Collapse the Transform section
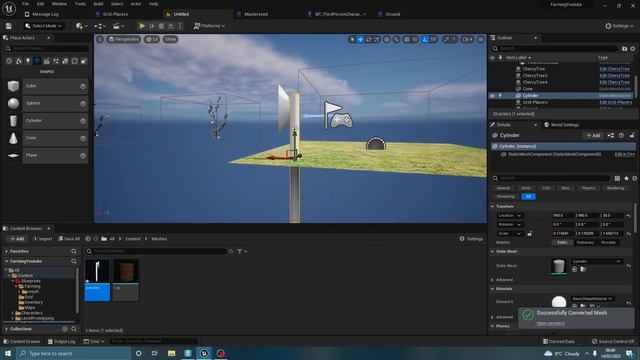Viewport: 640px width, 360px height. coord(493,207)
